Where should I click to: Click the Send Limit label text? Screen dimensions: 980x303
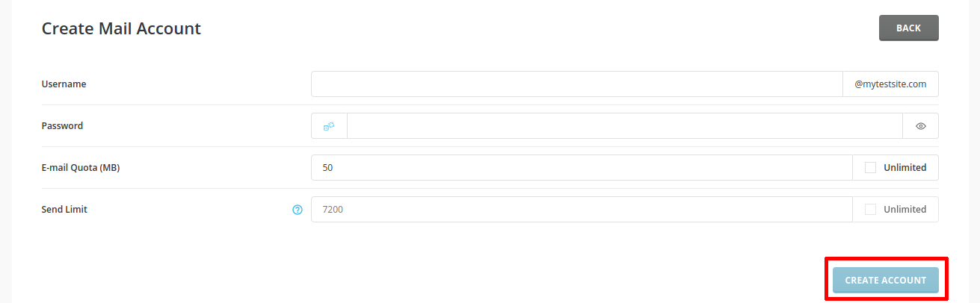[64, 210]
